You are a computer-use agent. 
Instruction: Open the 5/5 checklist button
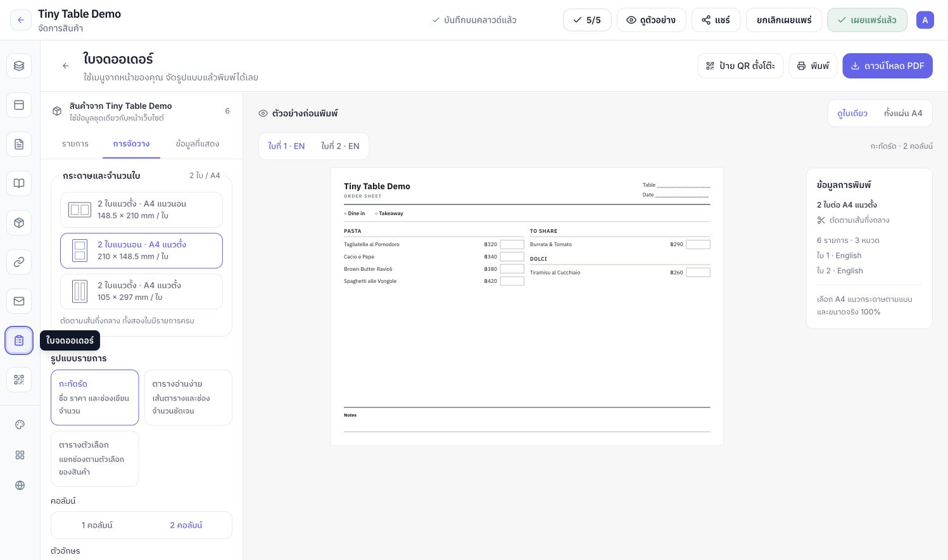pos(587,20)
